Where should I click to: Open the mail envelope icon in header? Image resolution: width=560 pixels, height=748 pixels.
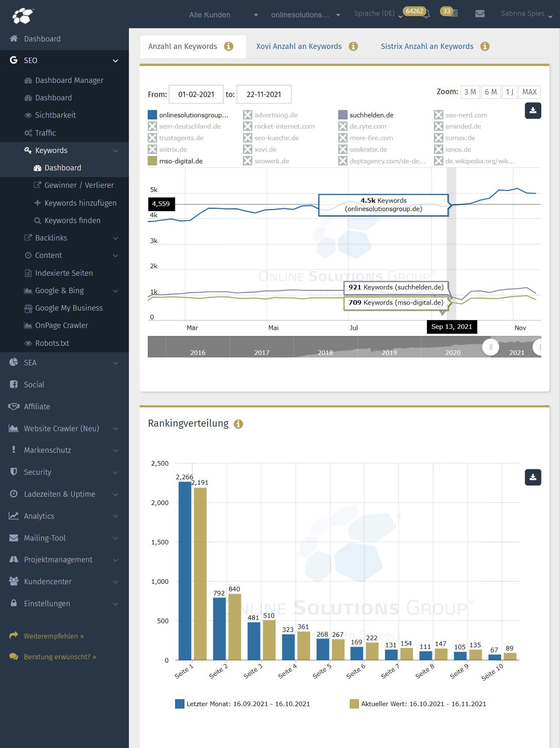click(x=480, y=14)
